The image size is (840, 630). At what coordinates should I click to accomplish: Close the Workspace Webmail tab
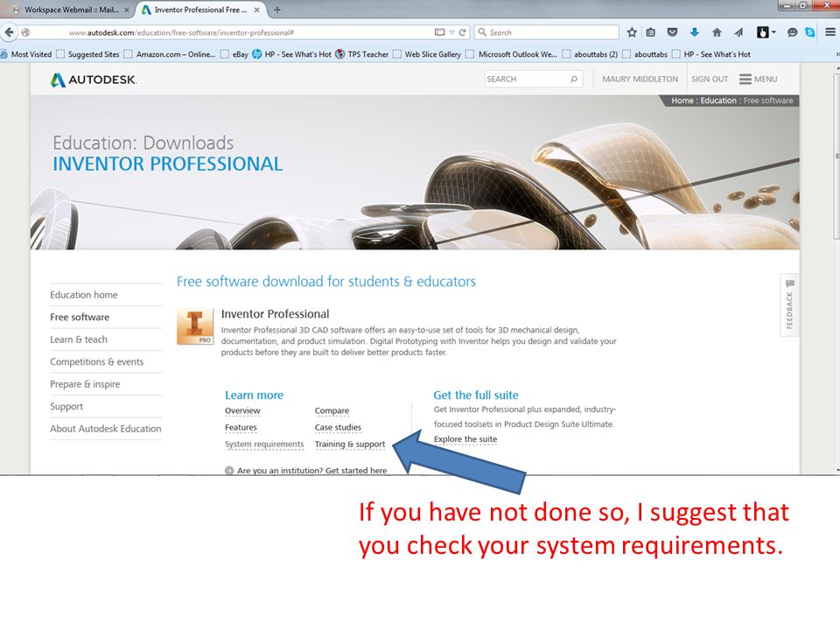[x=126, y=10]
